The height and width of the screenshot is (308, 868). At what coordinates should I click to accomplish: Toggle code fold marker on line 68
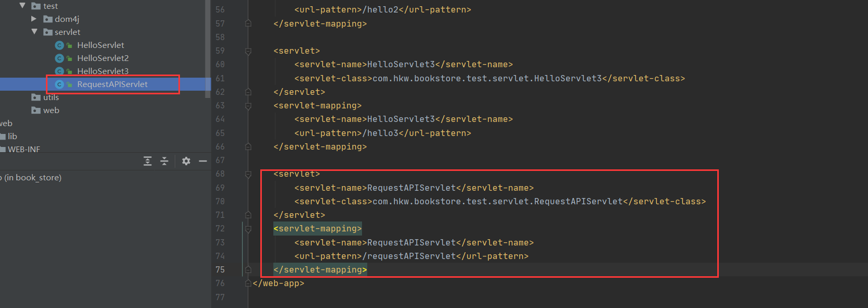coord(248,174)
